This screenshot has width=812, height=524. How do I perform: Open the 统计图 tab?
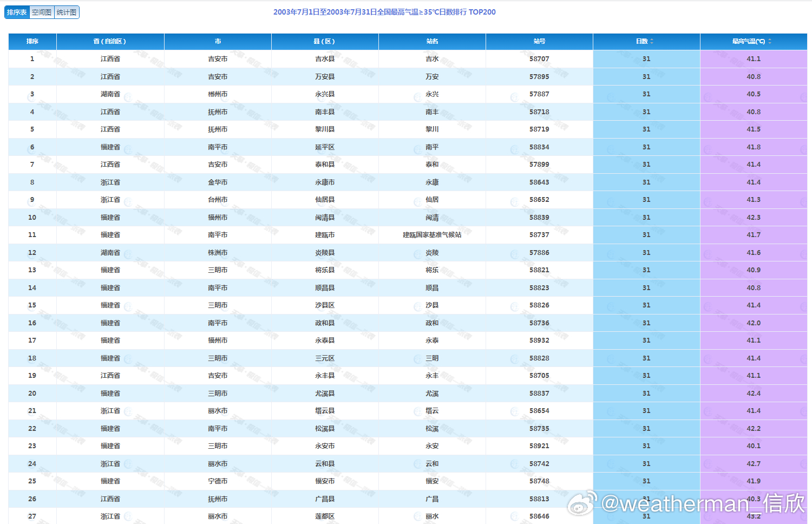tap(67, 12)
